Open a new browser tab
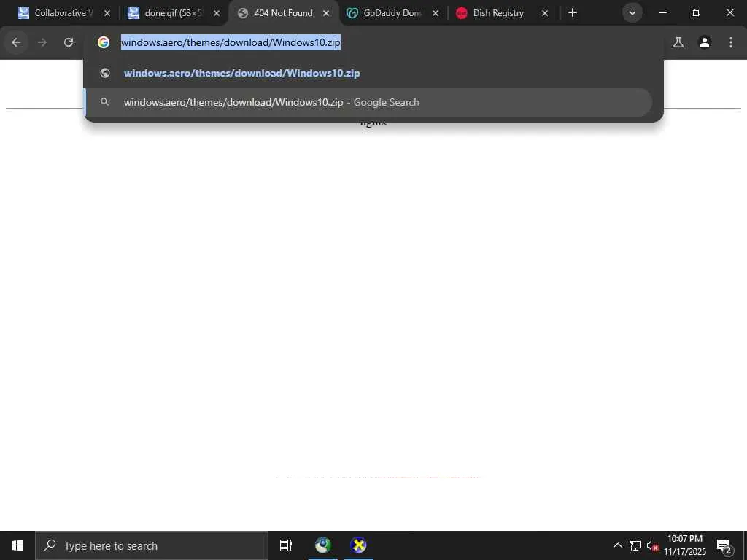Screen dimensions: 747x560 pyautogui.click(x=573, y=13)
